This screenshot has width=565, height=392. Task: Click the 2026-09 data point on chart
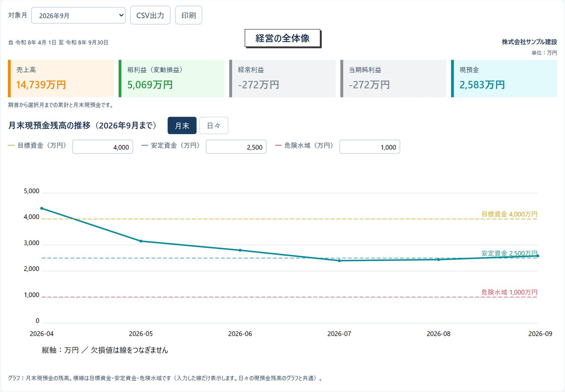(538, 256)
